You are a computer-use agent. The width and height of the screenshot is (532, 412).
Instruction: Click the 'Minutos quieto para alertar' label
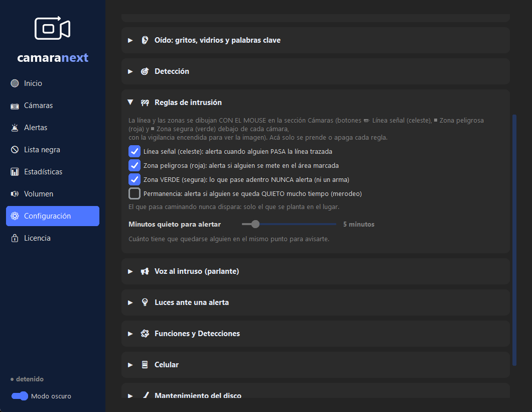pyautogui.click(x=175, y=224)
